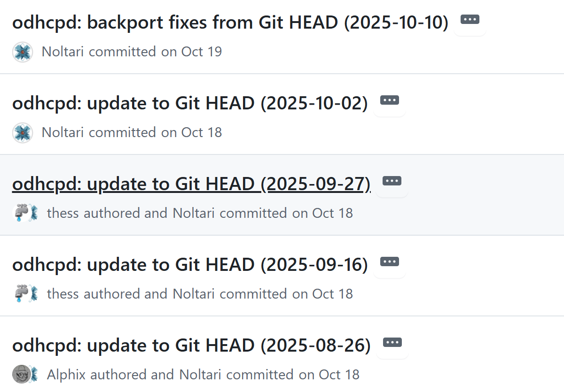Viewport: 564px width, 392px height.
Task: Click Noltari avatar on Oct 19 commit
Action: (x=22, y=52)
